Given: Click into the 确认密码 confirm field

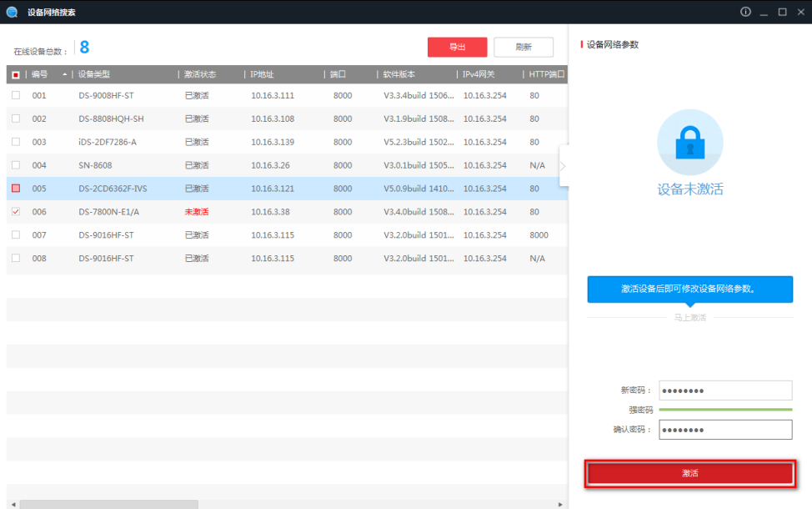Looking at the screenshot, I should click(725, 430).
